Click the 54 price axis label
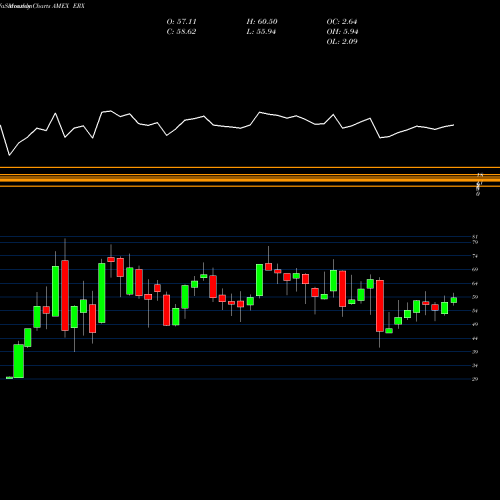500x500 pixels. [x=475, y=311]
